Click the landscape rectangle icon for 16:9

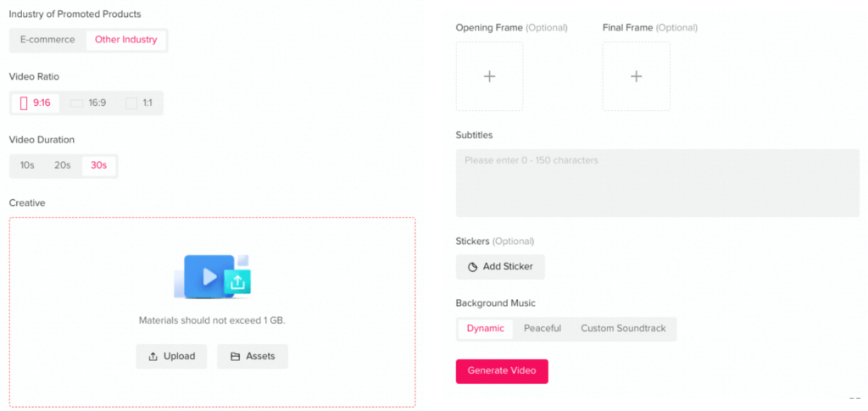76,103
